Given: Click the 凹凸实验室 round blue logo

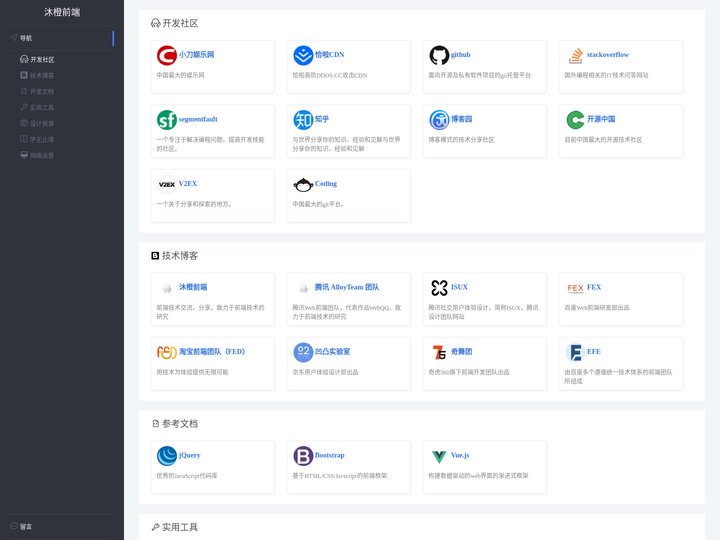Looking at the screenshot, I should pos(303,353).
